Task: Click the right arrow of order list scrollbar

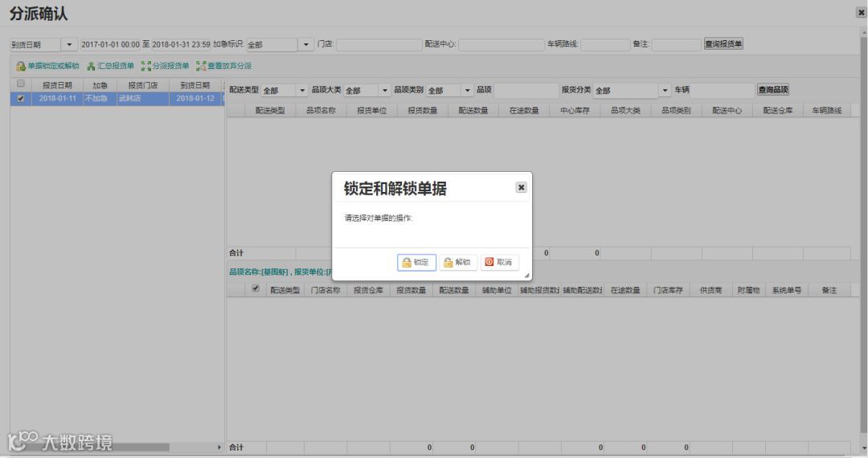Action: coord(219,447)
